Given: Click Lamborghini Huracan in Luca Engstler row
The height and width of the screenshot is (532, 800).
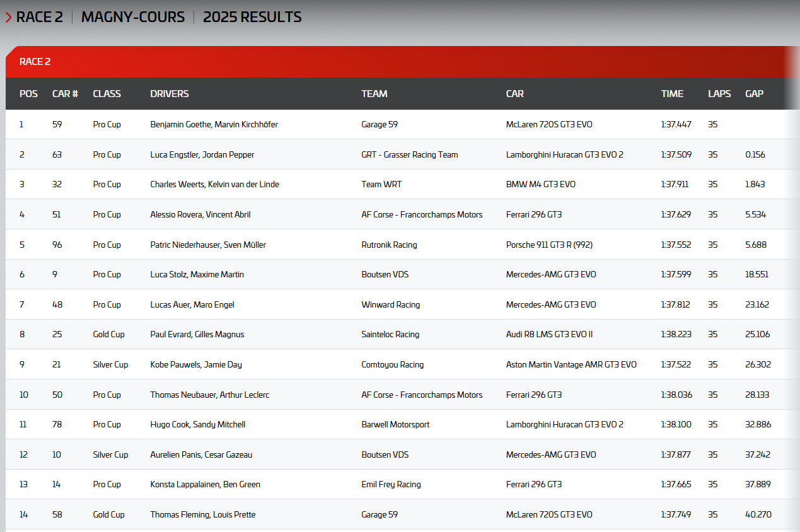Looking at the screenshot, I should pyautogui.click(x=565, y=154).
